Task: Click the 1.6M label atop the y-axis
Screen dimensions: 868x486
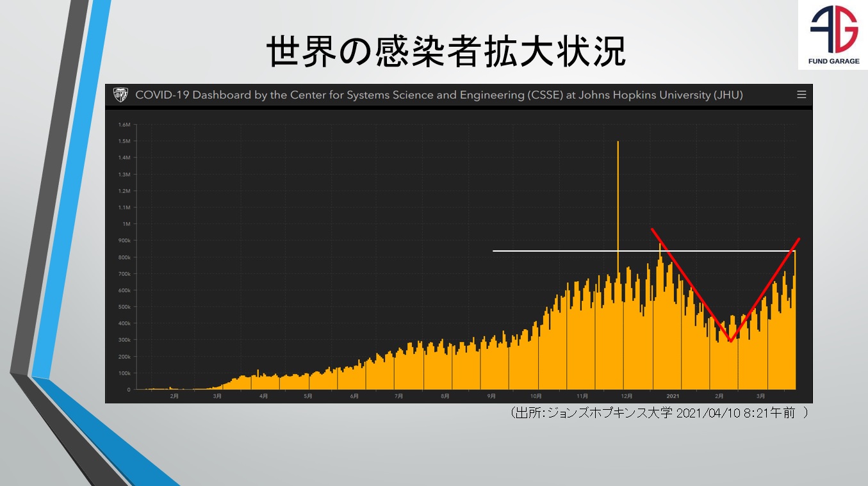Action: (124, 124)
